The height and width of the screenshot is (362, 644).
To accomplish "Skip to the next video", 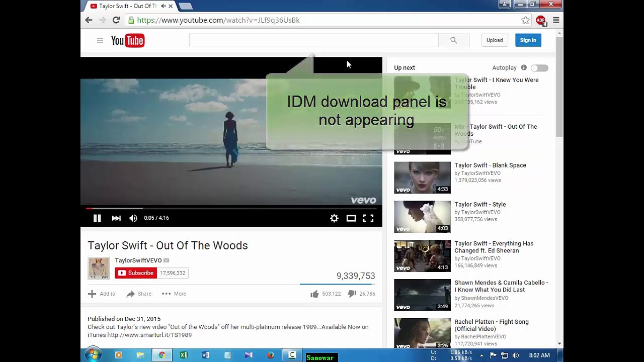I will coord(116,218).
